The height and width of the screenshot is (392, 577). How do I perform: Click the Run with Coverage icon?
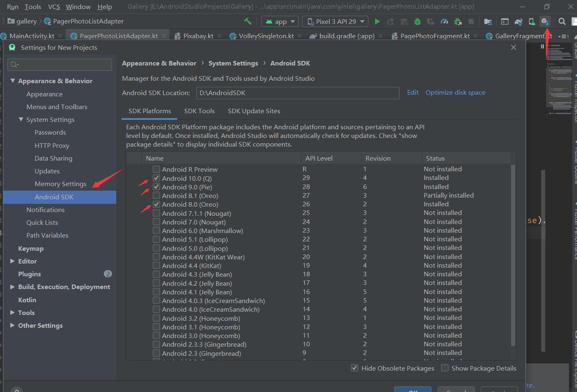431,21
